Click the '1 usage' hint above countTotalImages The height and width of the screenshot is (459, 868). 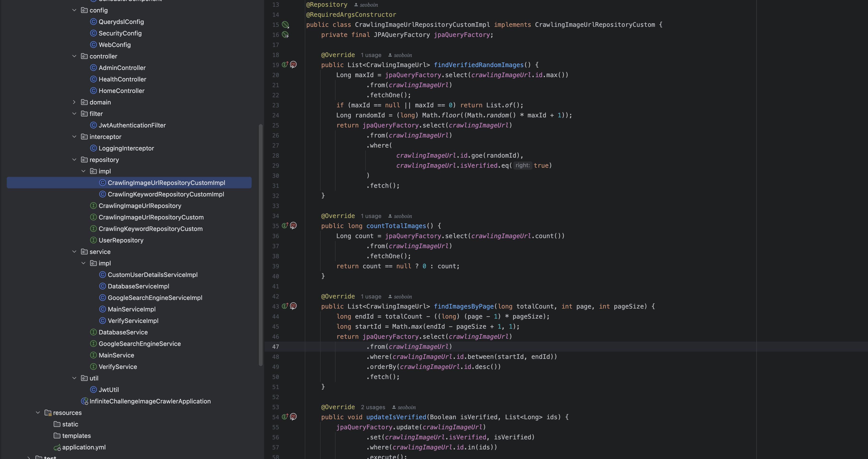tap(371, 216)
